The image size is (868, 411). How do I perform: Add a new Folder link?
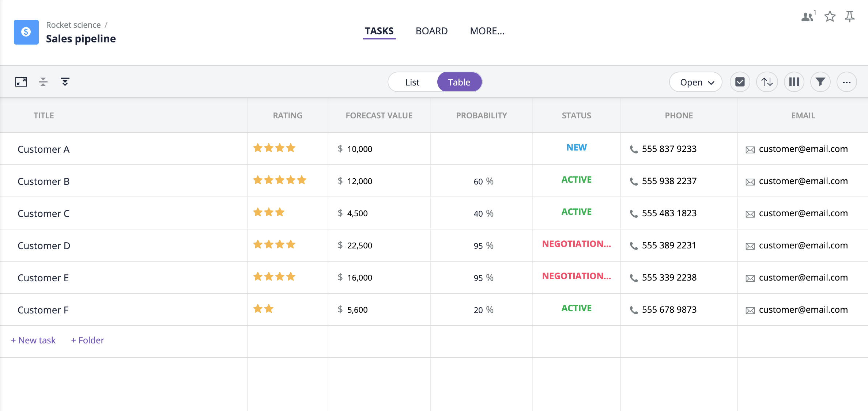(87, 340)
